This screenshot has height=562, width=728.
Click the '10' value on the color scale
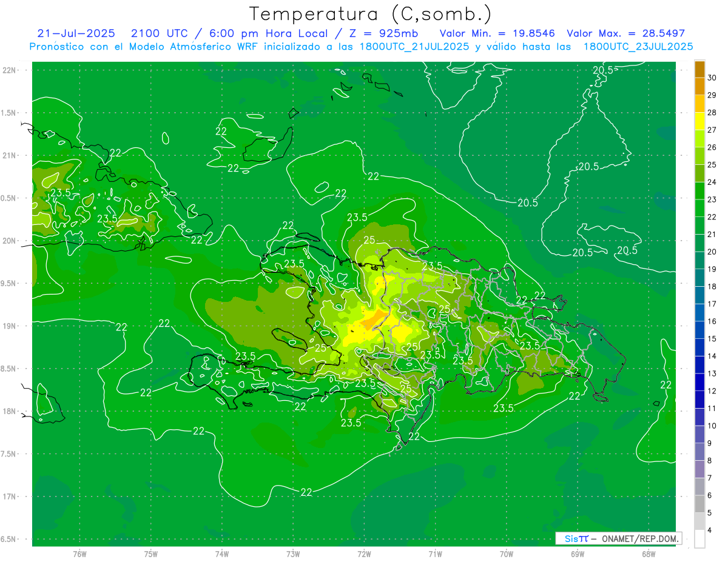[x=712, y=426]
